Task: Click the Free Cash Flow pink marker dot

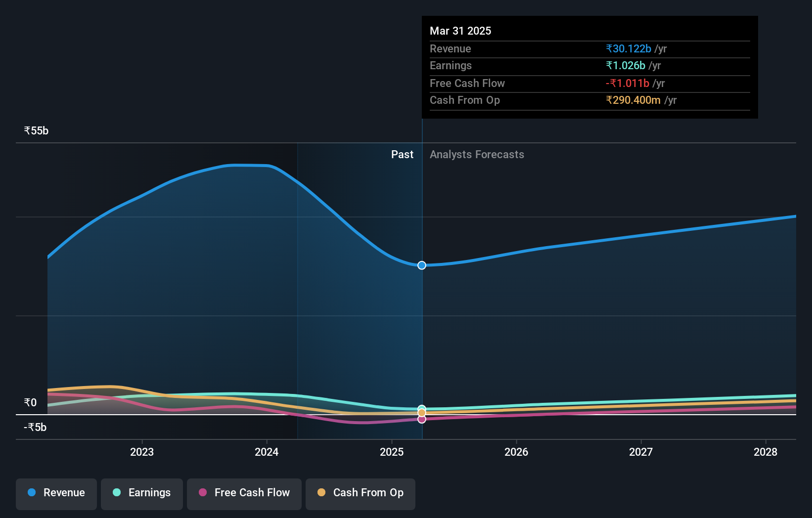Action: pyautogui.click(x=422, y=419)
